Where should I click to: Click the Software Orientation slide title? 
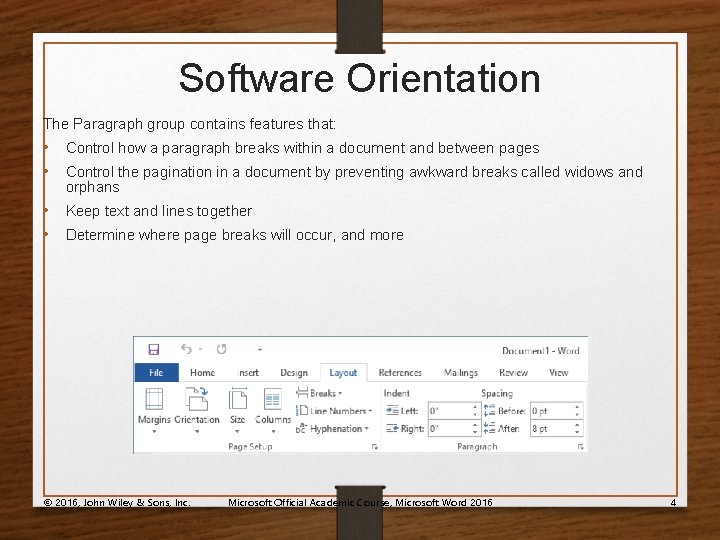coord(360,79)
